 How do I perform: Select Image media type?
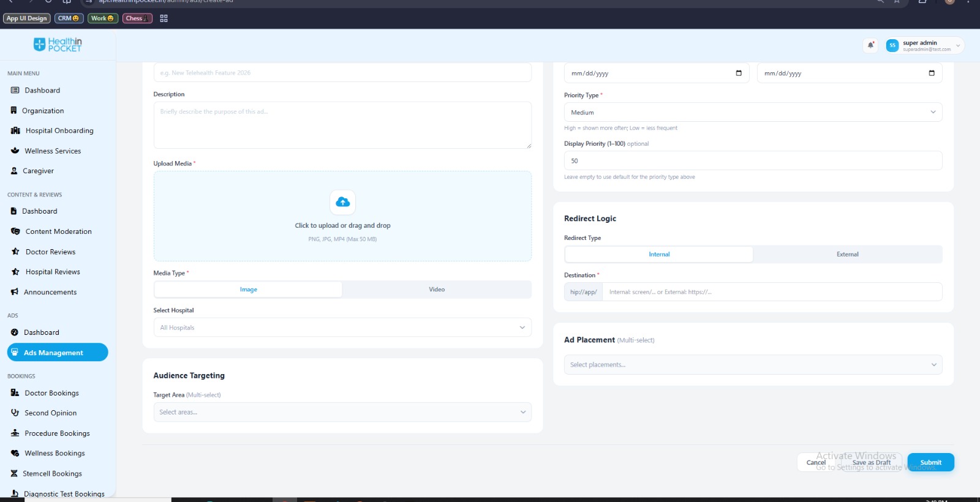(248, 290)
